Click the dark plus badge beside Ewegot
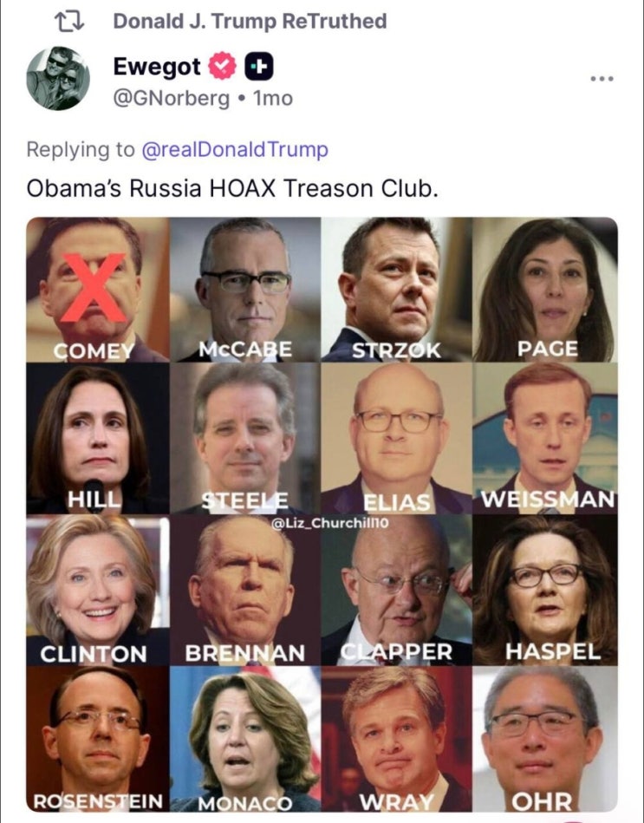644x823 pixels. click(x=259, y=66)
